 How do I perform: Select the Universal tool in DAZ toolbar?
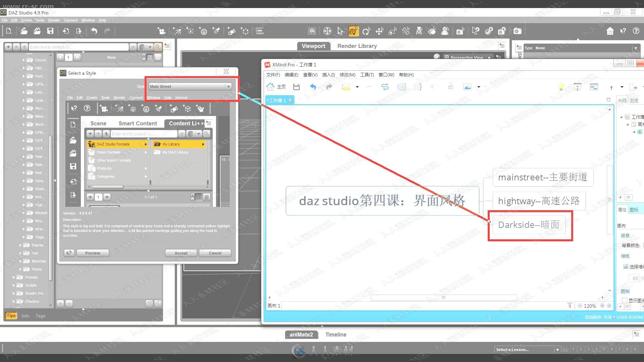(x=353, y=31)
